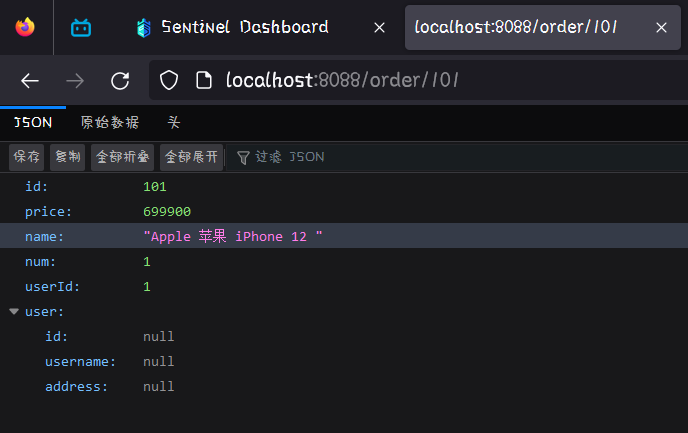Select the username key
The image size is (688, 433).
[x=80, y=362]
